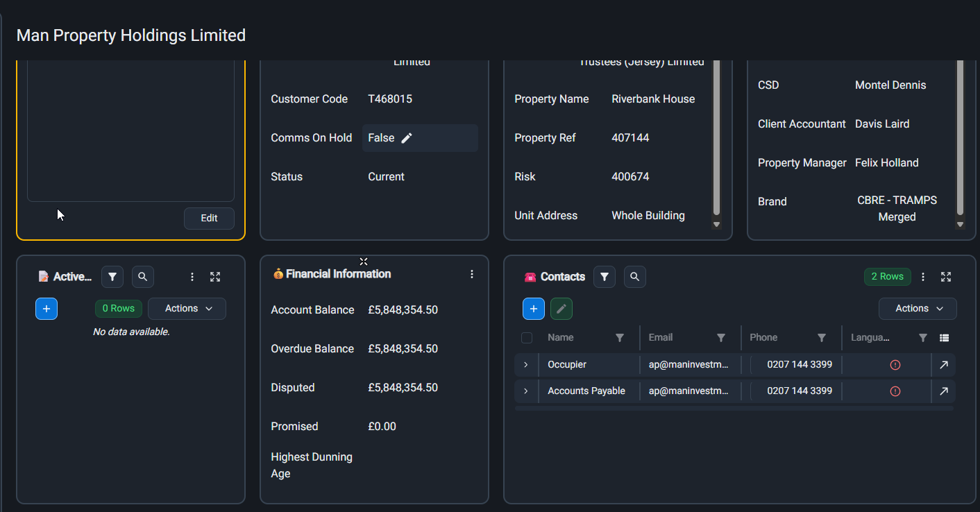Click the warning icon in Accounts Payable row
This screenshot has width=980, height=512.
(895, 391)
